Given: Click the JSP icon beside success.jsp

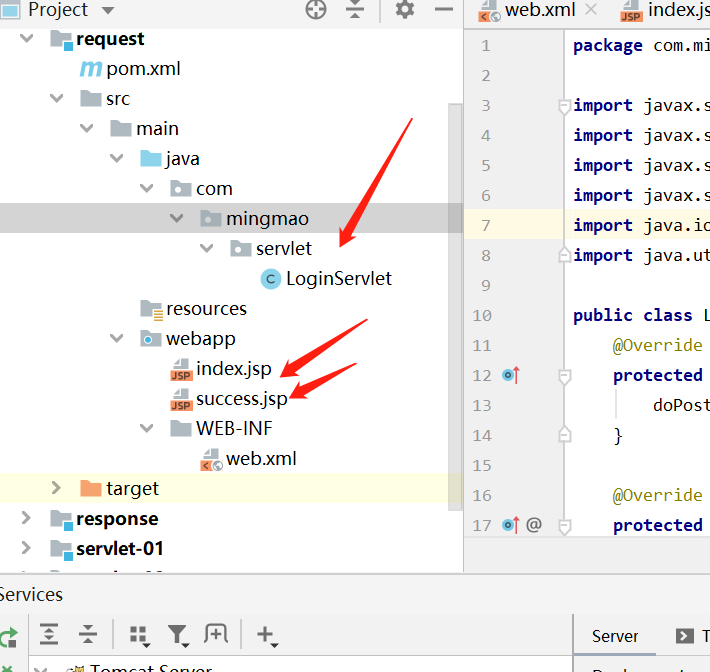Looking at the screenshot, I should pos(181,399).
